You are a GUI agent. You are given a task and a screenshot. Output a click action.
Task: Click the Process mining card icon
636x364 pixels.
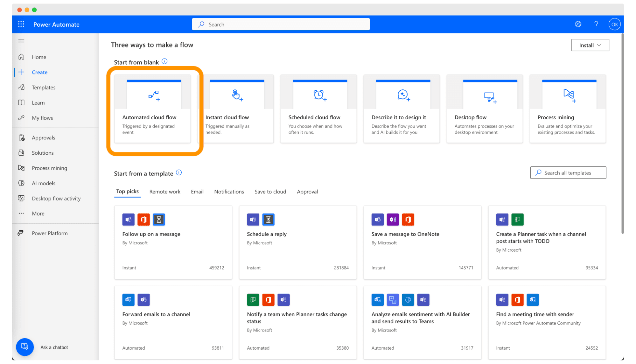569,95
